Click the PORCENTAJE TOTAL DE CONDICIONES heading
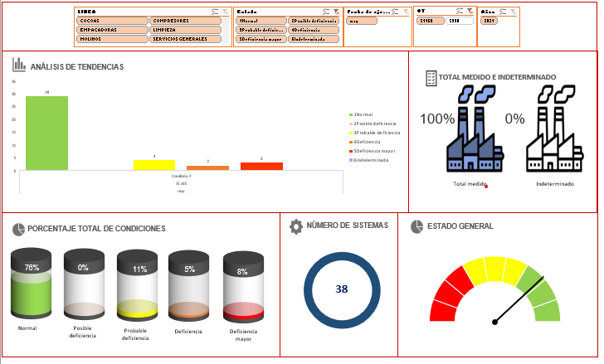Screen dimensions: 604x364 [96, 229]
